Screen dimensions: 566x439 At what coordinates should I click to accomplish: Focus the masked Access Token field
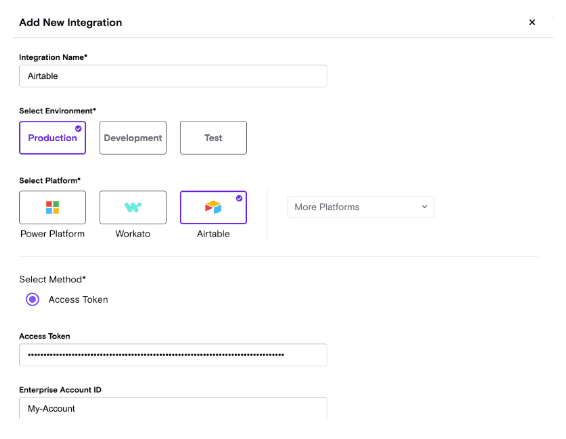173,355
